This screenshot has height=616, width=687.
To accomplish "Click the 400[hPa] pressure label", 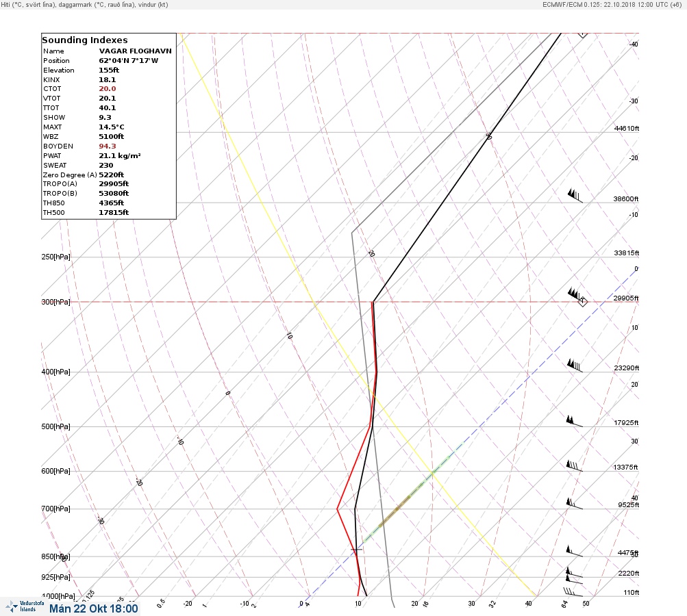I will pyautogui.click(x=55, y=372).
